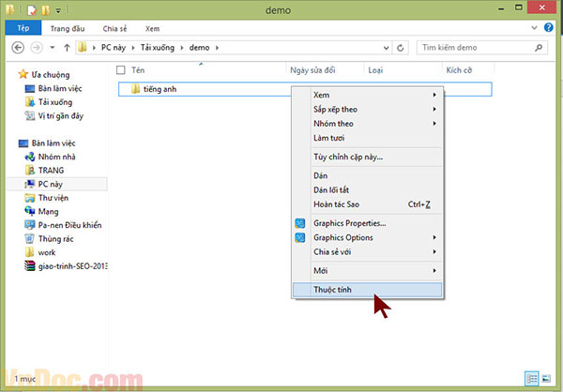563x392 pixels.
Task: Click the Ưa chuộng star icon
Action: [x=23, y=74]
